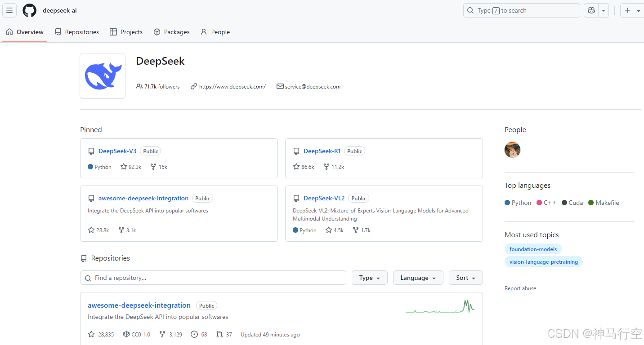Click the 11.2k forks of DeepSeek-R1

pyautogui.click(x=334, y=167)
